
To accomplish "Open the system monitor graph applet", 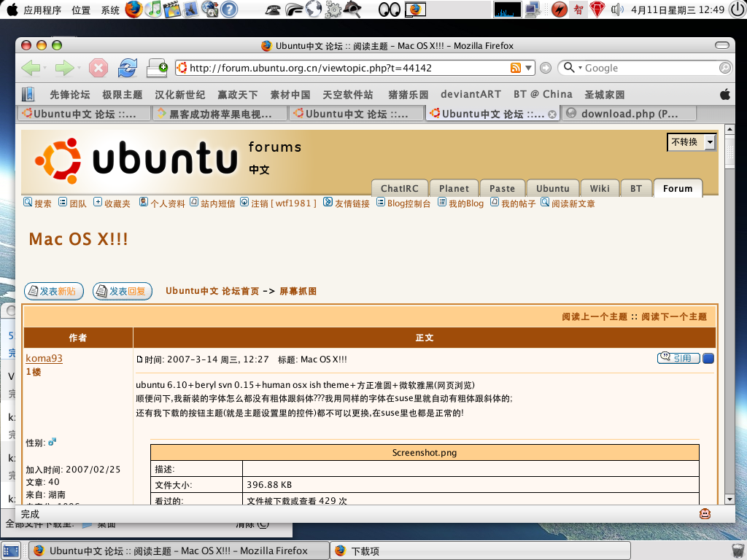I will pyautogui.click(x=508, y=9).
